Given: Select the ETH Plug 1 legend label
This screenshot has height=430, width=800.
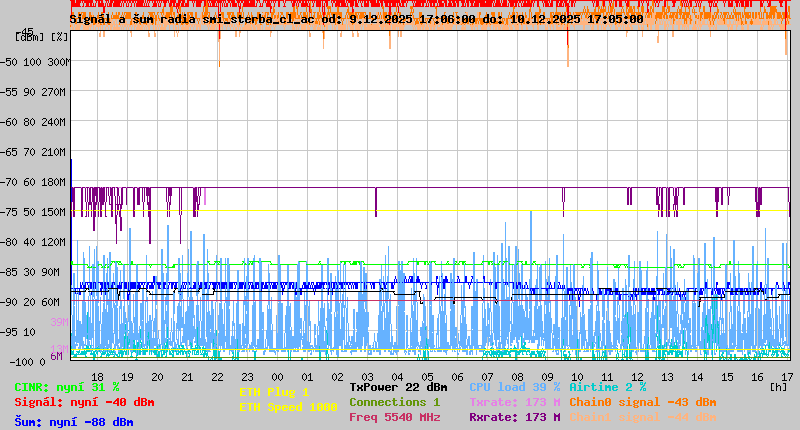Looking at the screenshot, I should tap(274, 392).
